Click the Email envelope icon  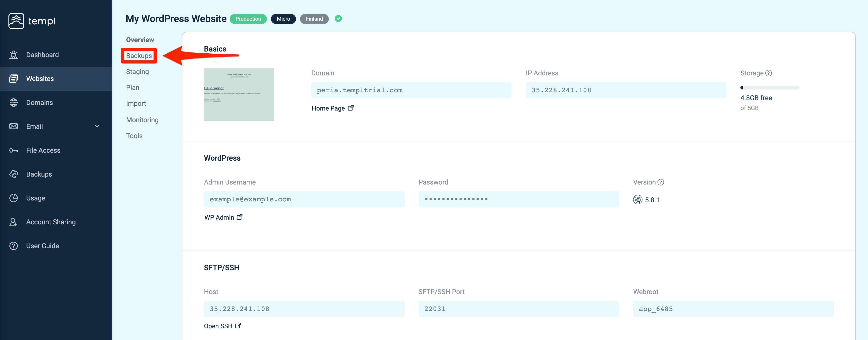[x=13, y=126]
